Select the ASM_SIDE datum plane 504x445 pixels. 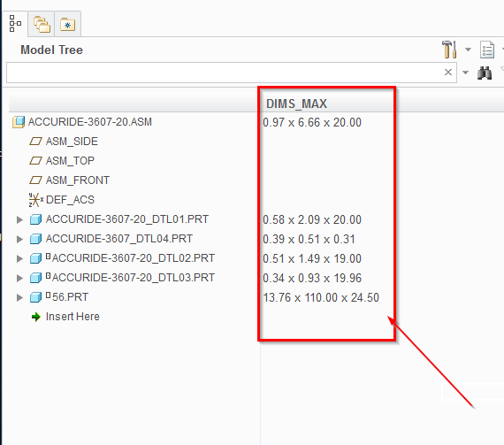pyautogui.click(x=72, y=142)
